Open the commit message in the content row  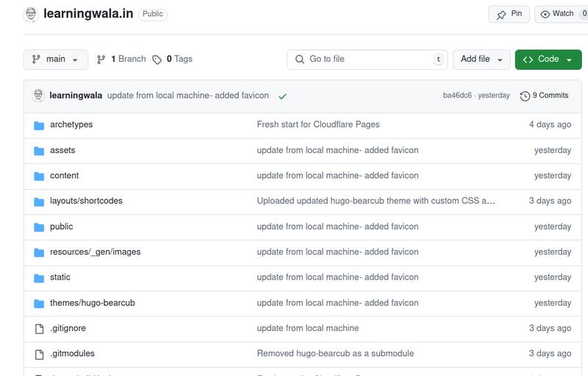(x=337, y=176)
